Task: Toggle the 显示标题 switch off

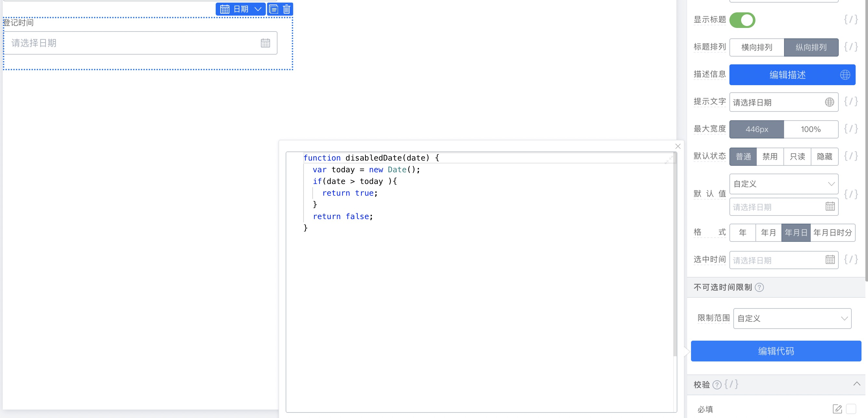Action: pos(742,20)
